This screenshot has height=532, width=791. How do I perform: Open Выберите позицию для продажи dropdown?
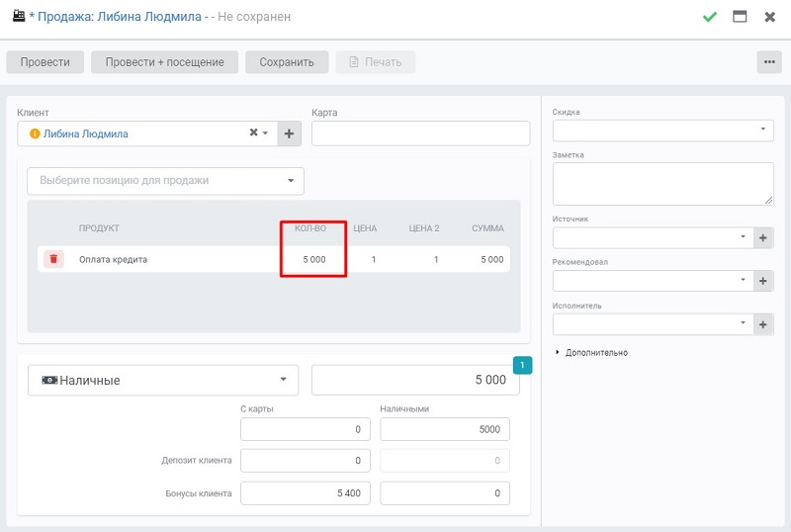[x=165, y=181]
